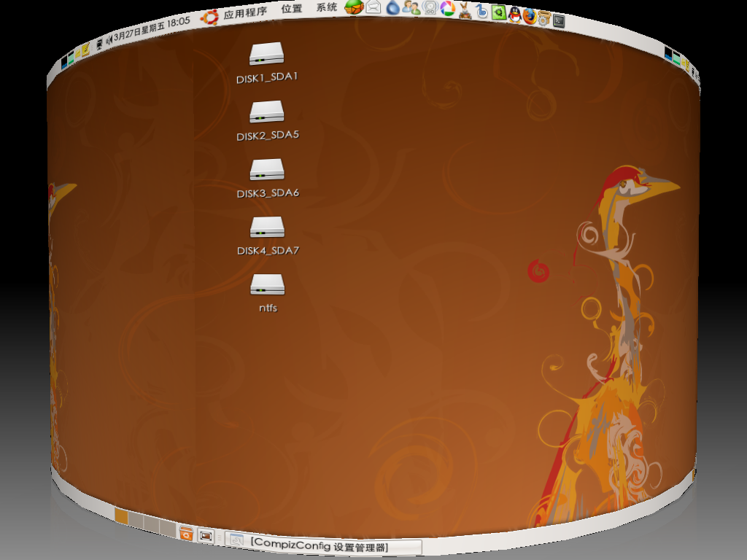Launch the terminal icon on the panel

tap(558, 20)
